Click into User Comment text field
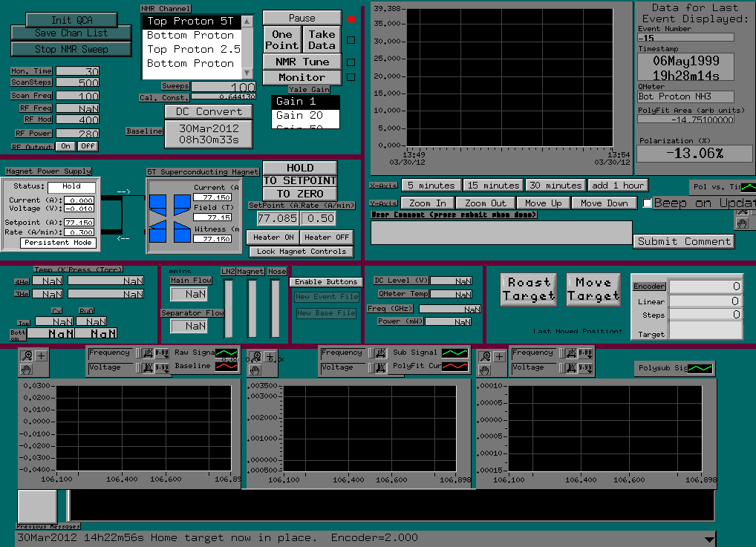 click(x=501, y=233)
